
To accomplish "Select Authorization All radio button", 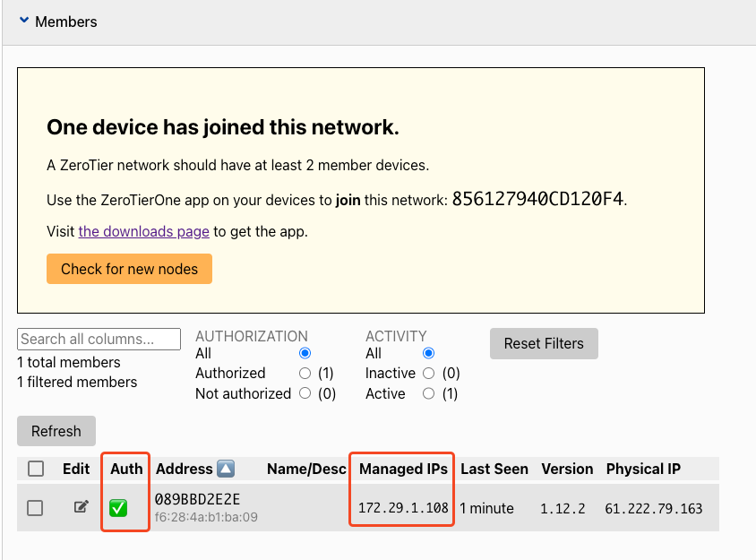I will click(x=305, y=353).
